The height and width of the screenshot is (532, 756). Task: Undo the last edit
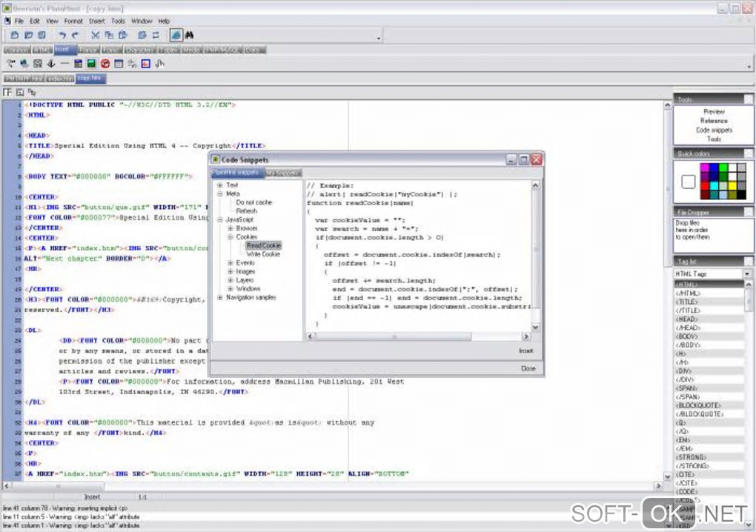click(62, 35)
